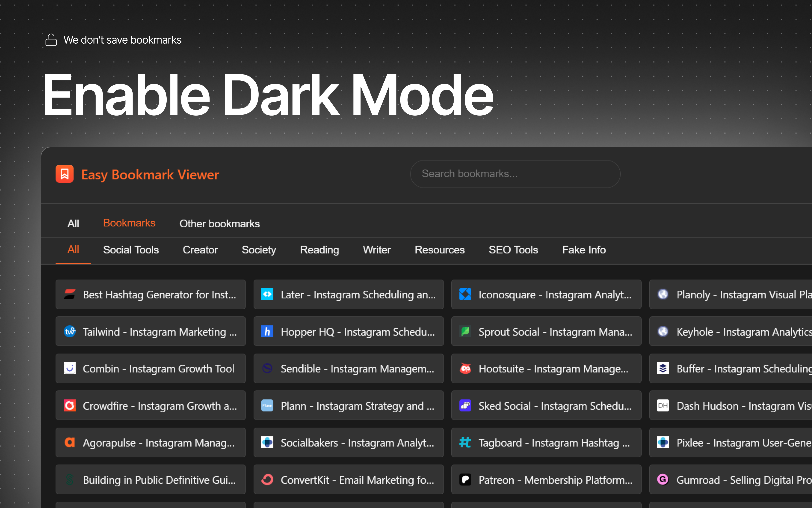Click the Crowdfire bookmark favicon
The image size is (812, 508).
pos(69,406)
